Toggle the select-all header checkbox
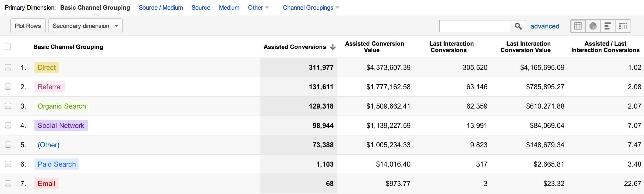This screenshot has width=644, height=194. coord(8,47)
